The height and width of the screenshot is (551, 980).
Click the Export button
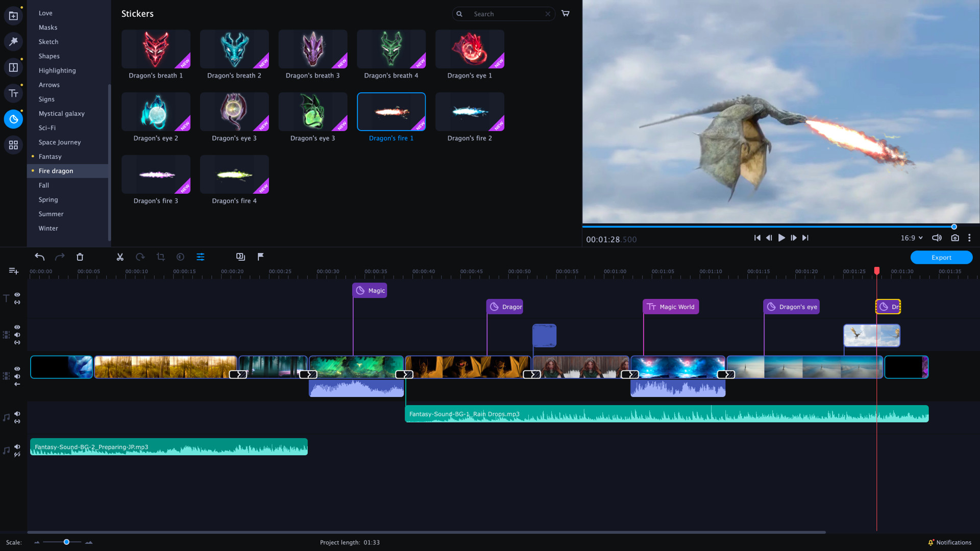(941, 257)
